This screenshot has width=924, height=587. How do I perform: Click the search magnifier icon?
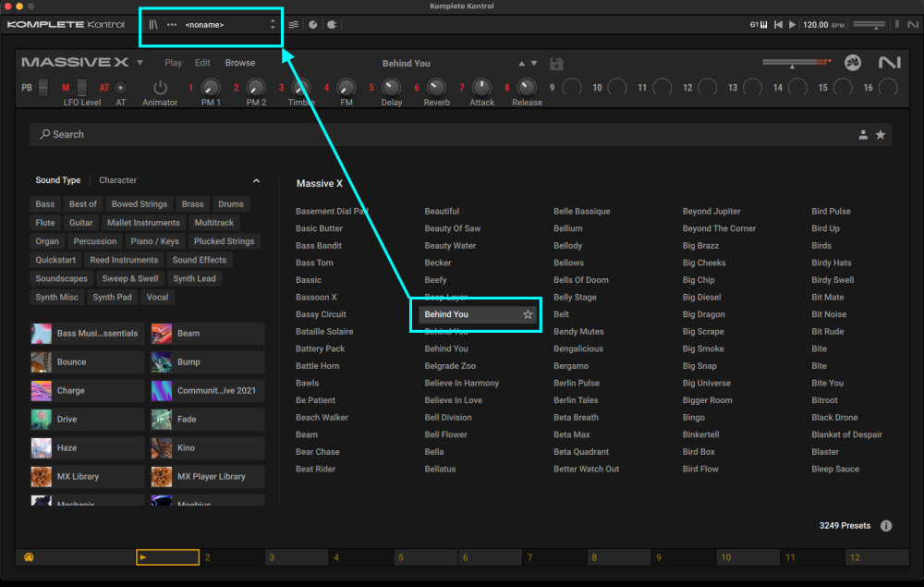point(44,134)
